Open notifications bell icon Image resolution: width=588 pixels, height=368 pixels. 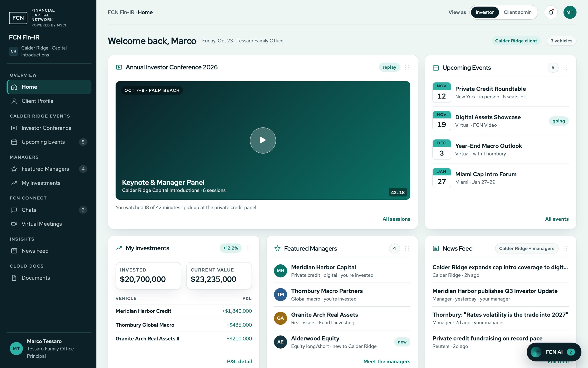point(551,12)
